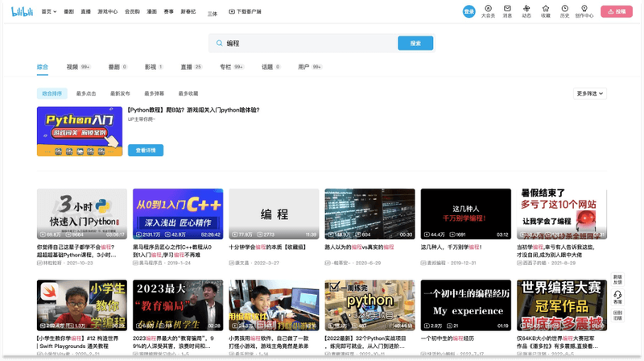
Task: Open the 一个初中生的编程经历 My experience thumbnail
Action: [x=466, y=305]
